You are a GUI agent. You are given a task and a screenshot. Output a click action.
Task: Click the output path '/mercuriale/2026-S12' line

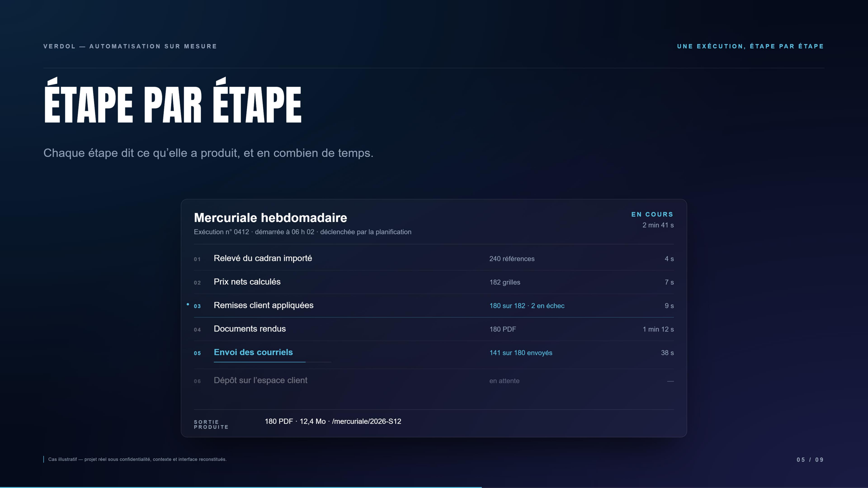pos(333,421)
